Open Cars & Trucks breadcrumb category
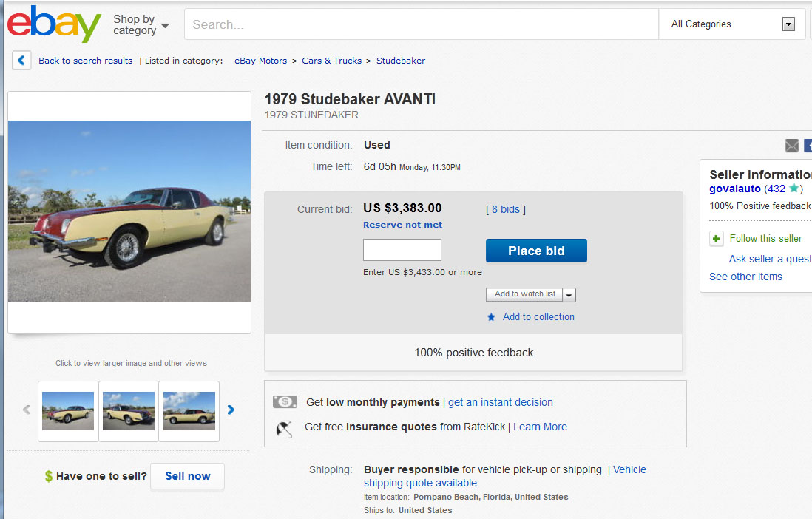 pos(331,61)
